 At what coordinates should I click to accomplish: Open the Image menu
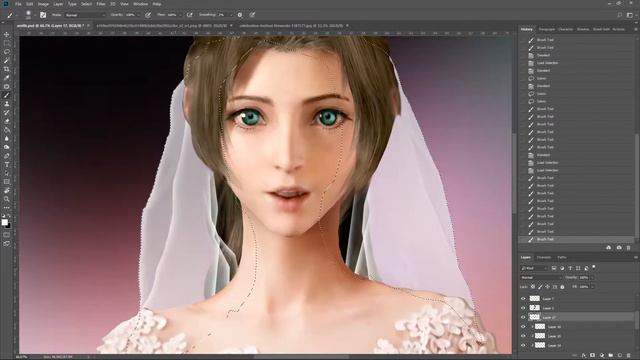[43, 4]
